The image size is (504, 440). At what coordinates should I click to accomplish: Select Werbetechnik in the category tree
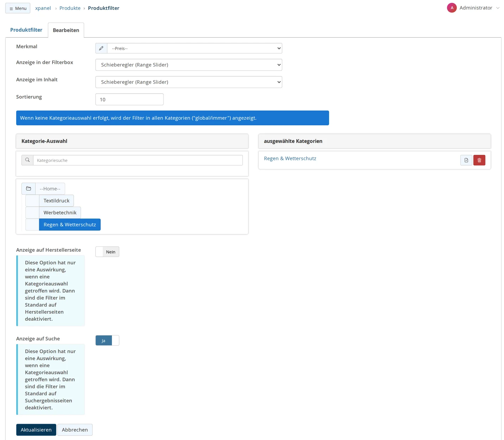[x=60, y=213]
